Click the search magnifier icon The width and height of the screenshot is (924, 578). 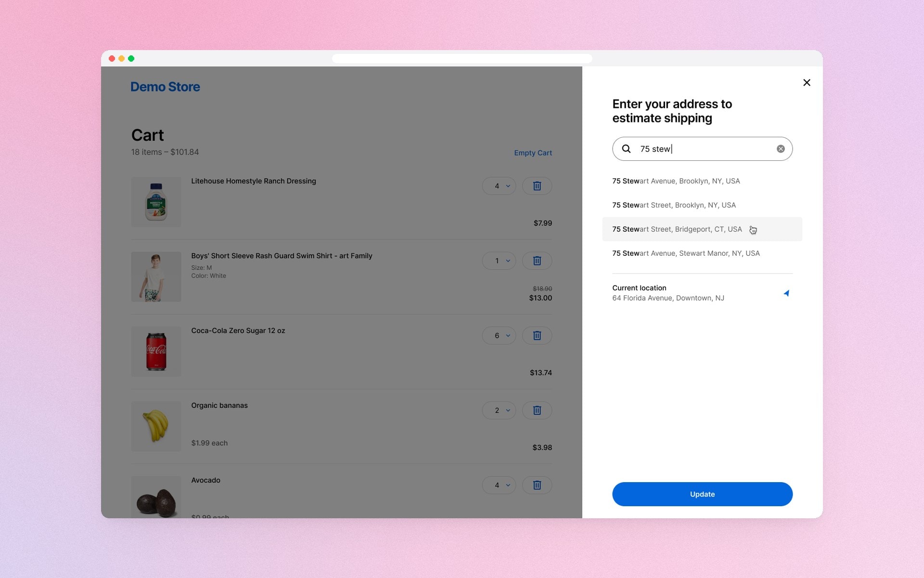tap(626, 149)
